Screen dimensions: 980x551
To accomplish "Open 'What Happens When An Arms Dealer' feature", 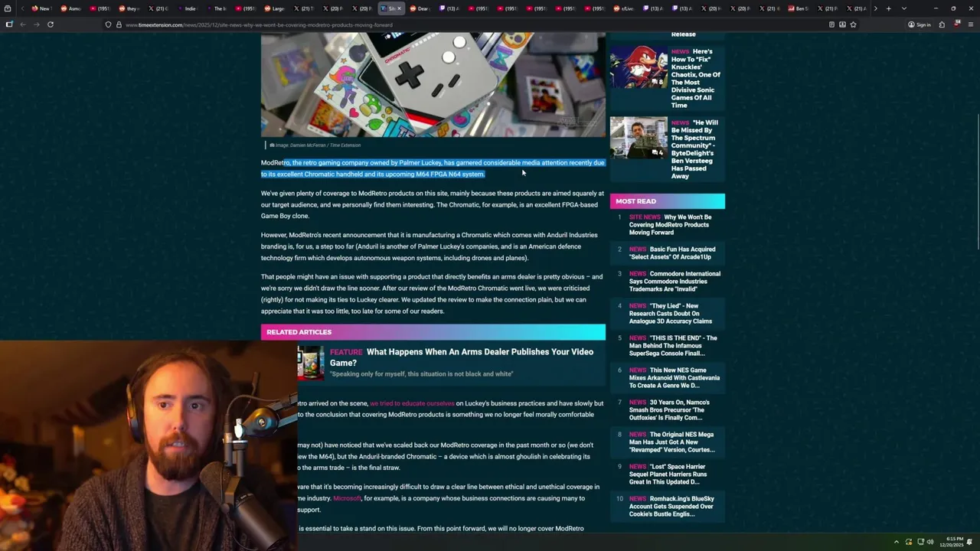I will [x=462, y=357].
